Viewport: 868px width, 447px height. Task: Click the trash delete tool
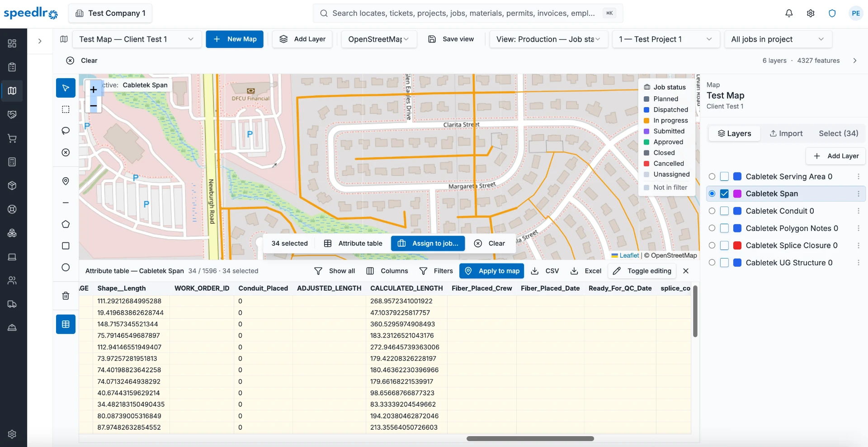pyautogui.click(x=66, y=296)
